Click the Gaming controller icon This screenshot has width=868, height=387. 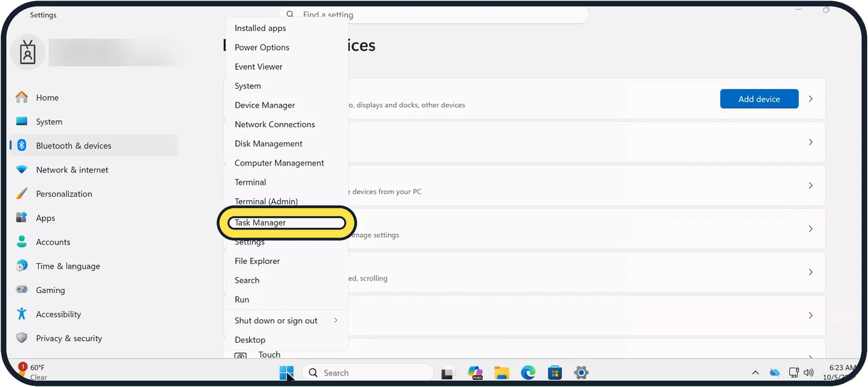[22, 290]
